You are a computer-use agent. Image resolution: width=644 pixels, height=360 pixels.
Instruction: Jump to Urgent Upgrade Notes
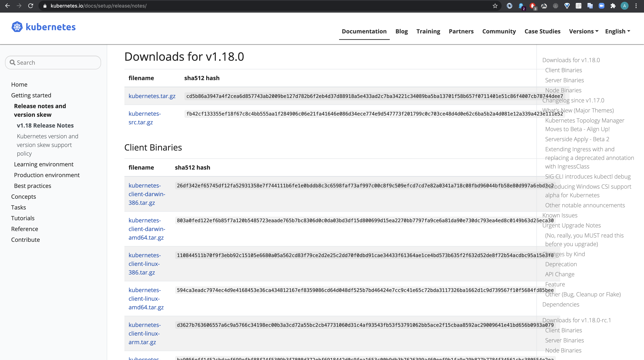tap(572, 225)
